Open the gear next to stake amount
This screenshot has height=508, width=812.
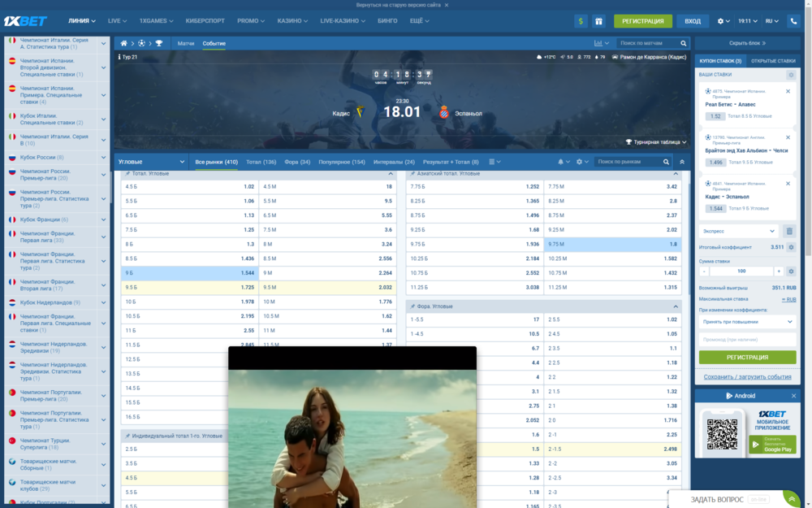pyautogui.click(x=791, y=271)
